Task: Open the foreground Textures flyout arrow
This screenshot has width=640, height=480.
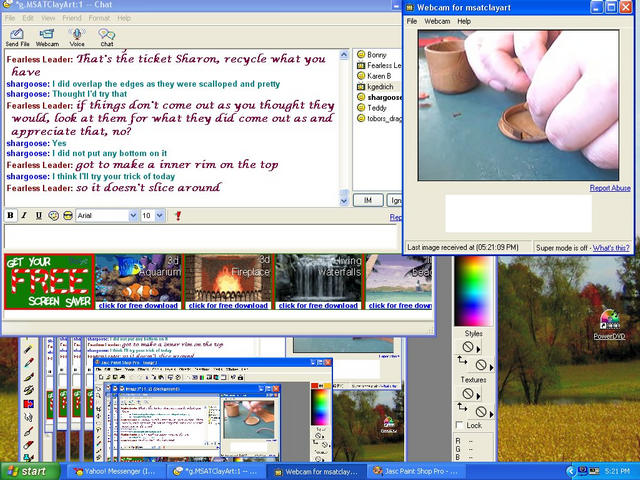Action: [478, 396]
